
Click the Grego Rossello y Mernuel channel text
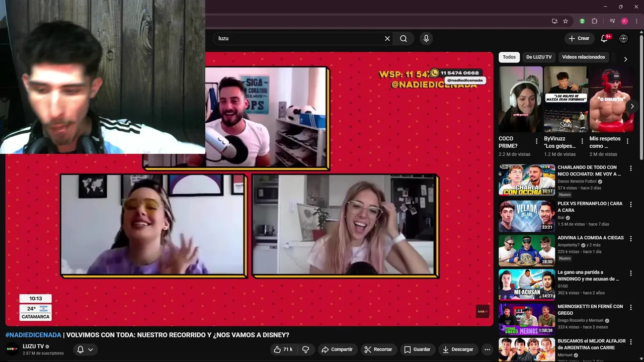click(580, 320)
